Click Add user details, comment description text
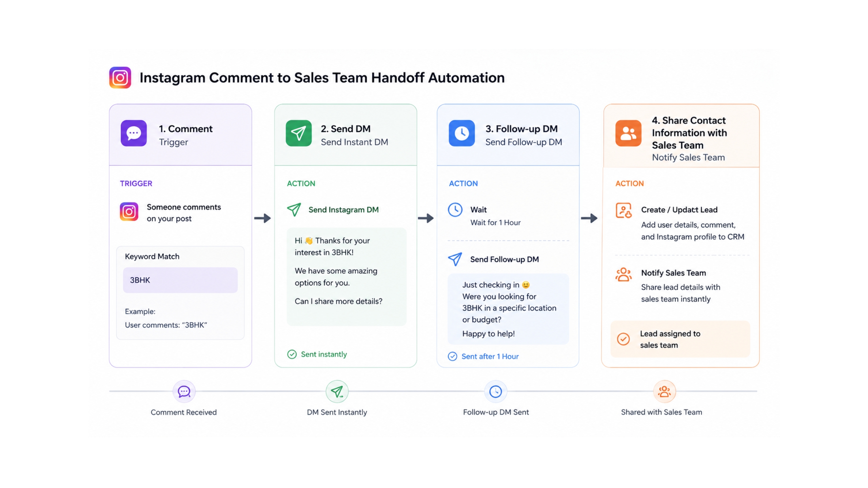The image size is (868, 488). pyautogui.click(x=692, y=231)
